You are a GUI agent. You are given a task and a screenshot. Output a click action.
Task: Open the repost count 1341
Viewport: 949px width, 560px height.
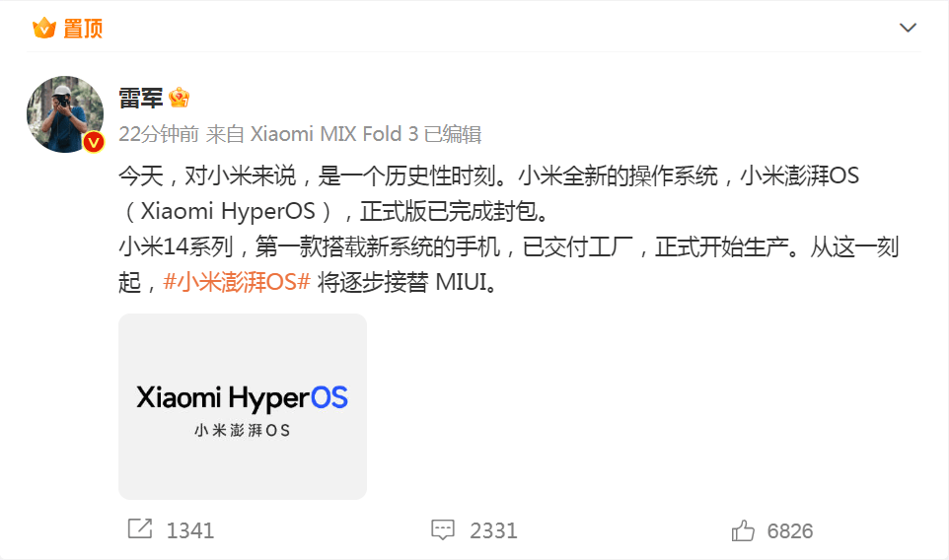pos(189,530)
